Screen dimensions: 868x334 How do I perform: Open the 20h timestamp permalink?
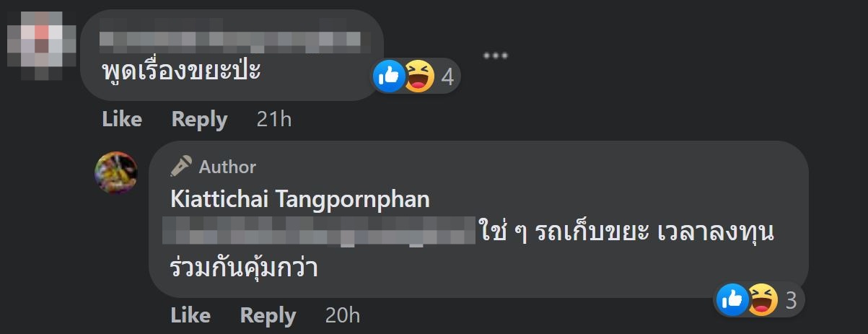point(343,315)
